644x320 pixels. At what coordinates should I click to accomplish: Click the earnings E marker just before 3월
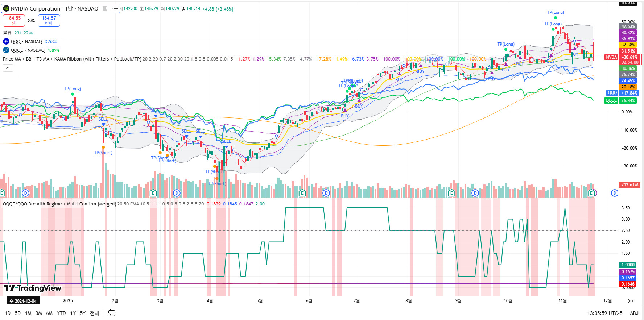[153, 193]
